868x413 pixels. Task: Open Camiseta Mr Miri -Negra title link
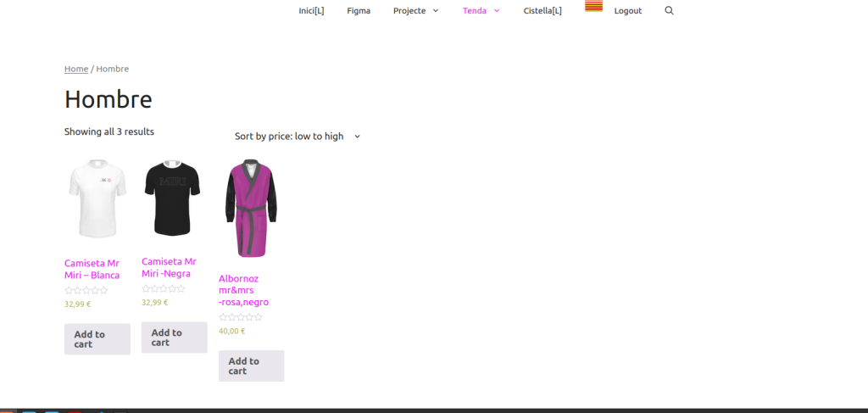(x=169, y=267)
